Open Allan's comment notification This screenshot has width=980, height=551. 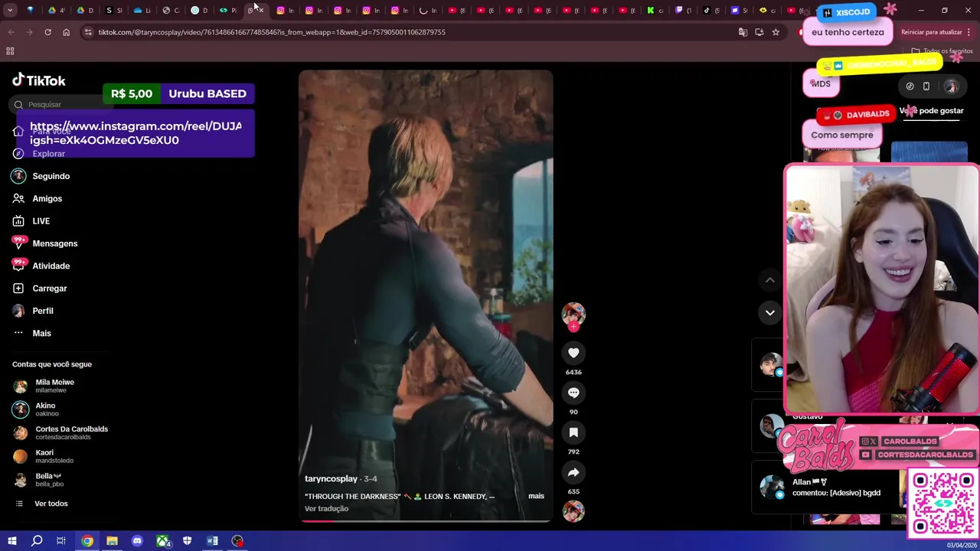click(x=835, y=487)
